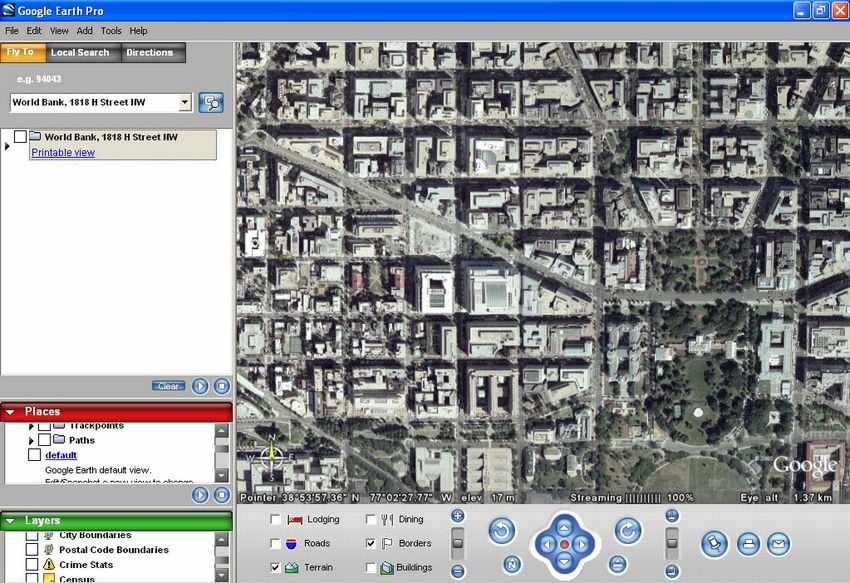Expand the Paths folder triangle
Image resolution: width=850 pixels, height=583 pixels.
pyautogui.click(x=31, y=440)
